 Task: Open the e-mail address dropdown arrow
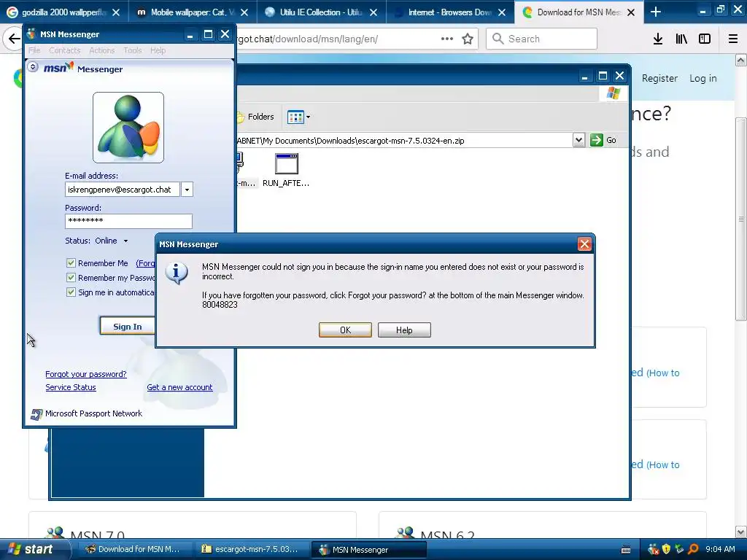(187, 190)
